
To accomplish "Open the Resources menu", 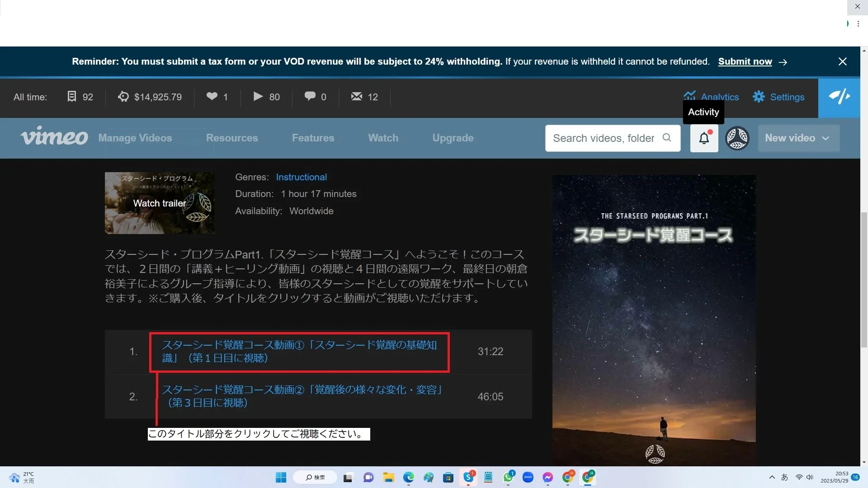I will (232, 138).
